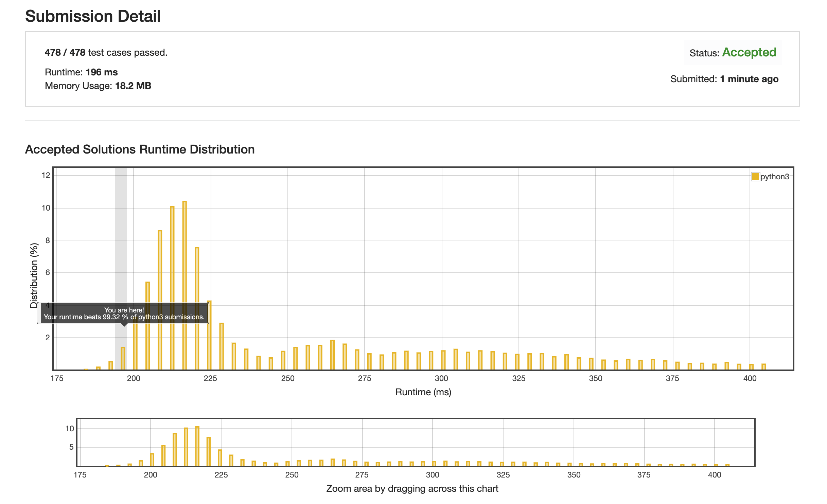The width and height of the screenshot is (827, 504).
Task: Click the '478 / 478 test cases passed' text
Action: tap(106, 53)
